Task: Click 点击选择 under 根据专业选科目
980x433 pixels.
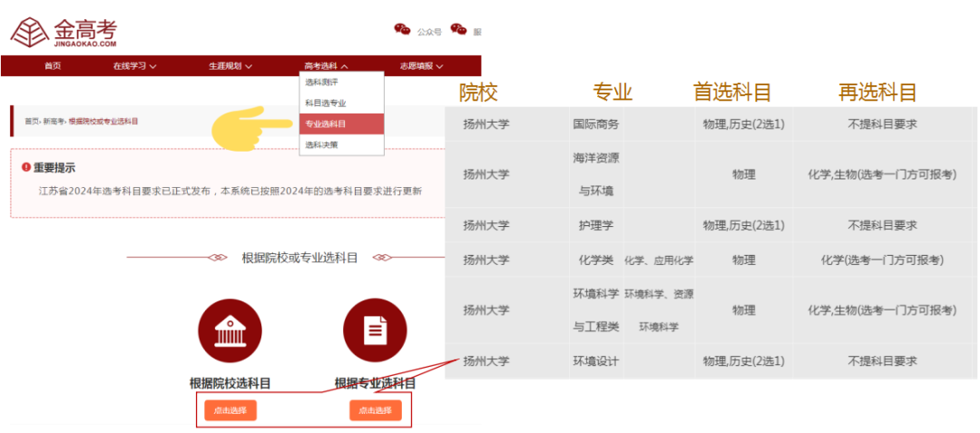Action: [375, 410]
